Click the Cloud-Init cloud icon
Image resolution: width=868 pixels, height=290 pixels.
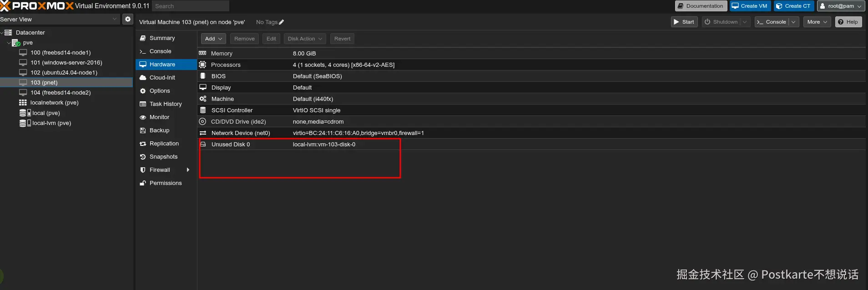click(x=143, y=78)
